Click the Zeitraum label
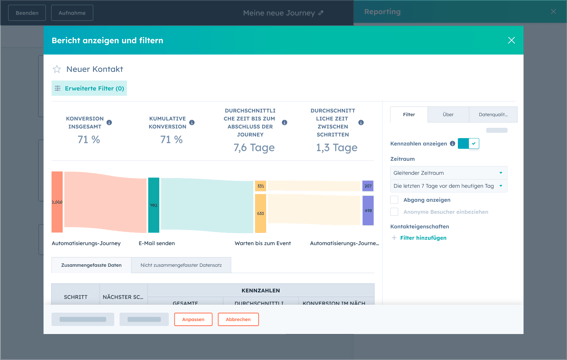 [x=402, y=159]
